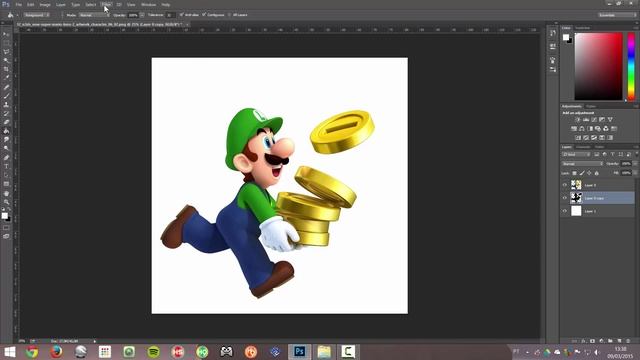Toggle lock image pixels
This screenshot has height=360, width=640.
click(x=582, y=173)
